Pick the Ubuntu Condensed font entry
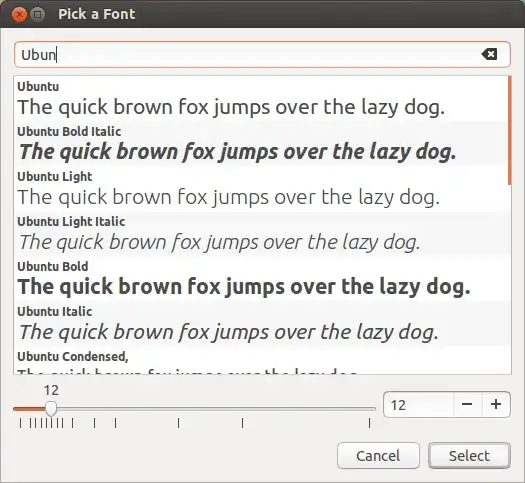 (x=260, y=360)
